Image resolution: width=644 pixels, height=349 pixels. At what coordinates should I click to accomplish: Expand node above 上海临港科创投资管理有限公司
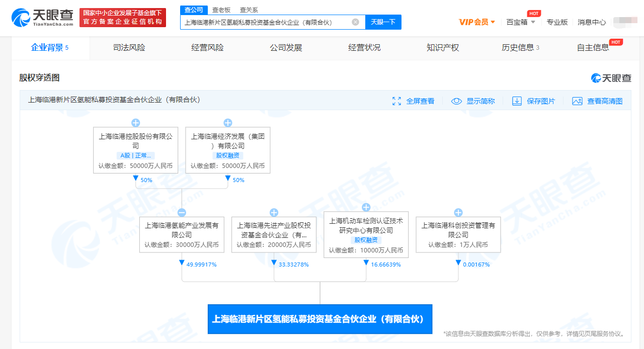[458, 213]
